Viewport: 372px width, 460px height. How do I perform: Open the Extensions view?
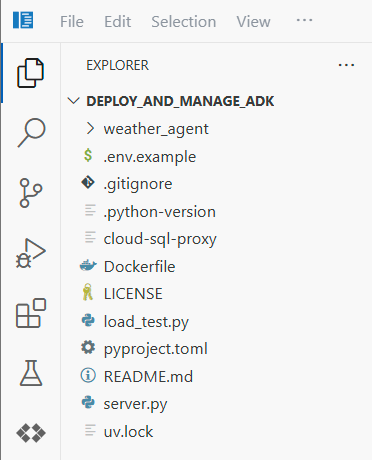(x=31, y=313)
